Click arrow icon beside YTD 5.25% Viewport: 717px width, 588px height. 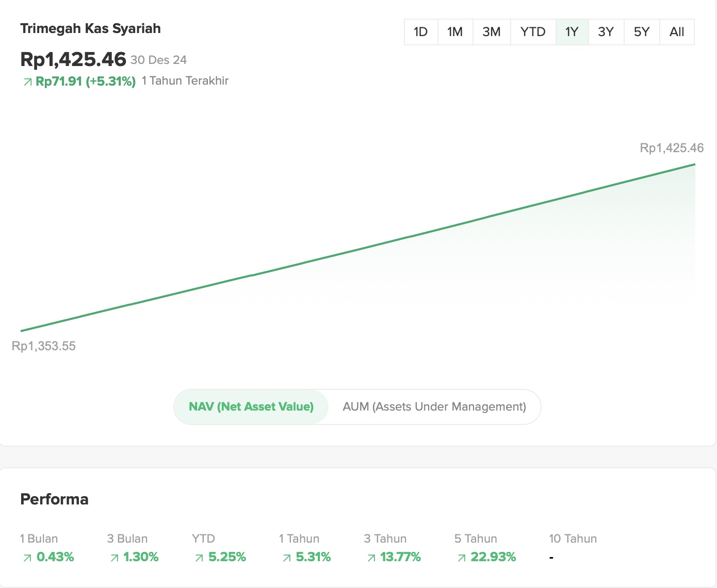coord(199,558)
